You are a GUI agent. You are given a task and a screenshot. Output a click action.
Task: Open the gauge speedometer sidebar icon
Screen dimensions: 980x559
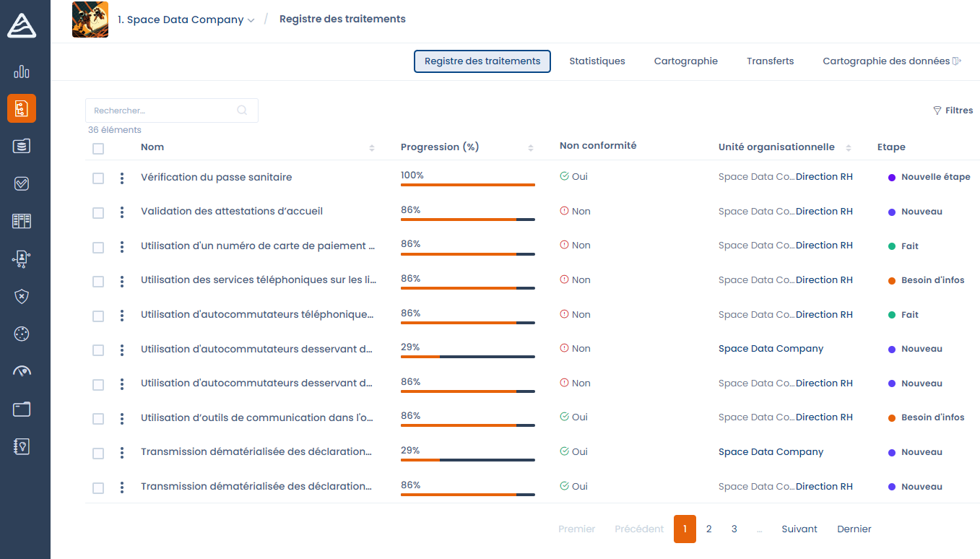22,371
